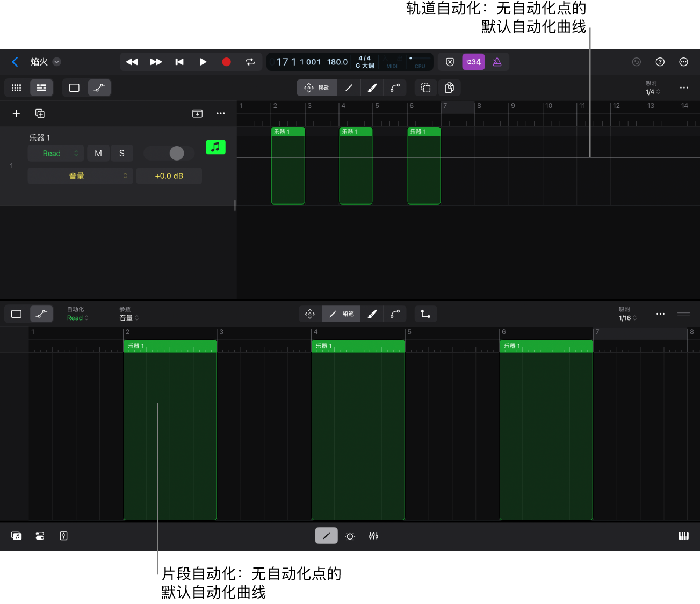Toggle the metronome
This screenshot has height=604, width=700.
[497, 62]
